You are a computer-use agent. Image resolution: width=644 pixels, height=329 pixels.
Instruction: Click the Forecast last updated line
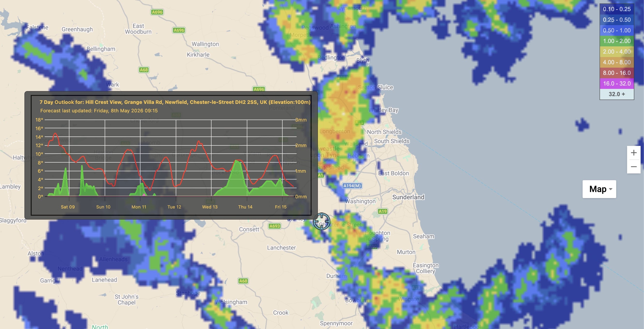click(99, 111)
